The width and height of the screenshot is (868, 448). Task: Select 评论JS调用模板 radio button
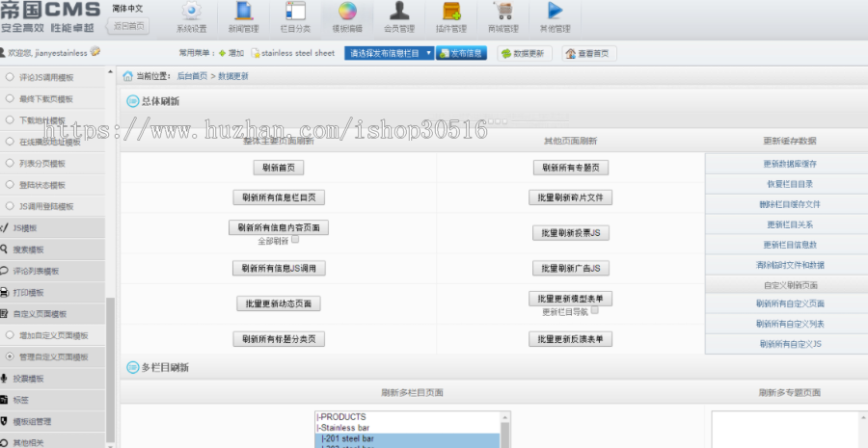click(10, 77)
